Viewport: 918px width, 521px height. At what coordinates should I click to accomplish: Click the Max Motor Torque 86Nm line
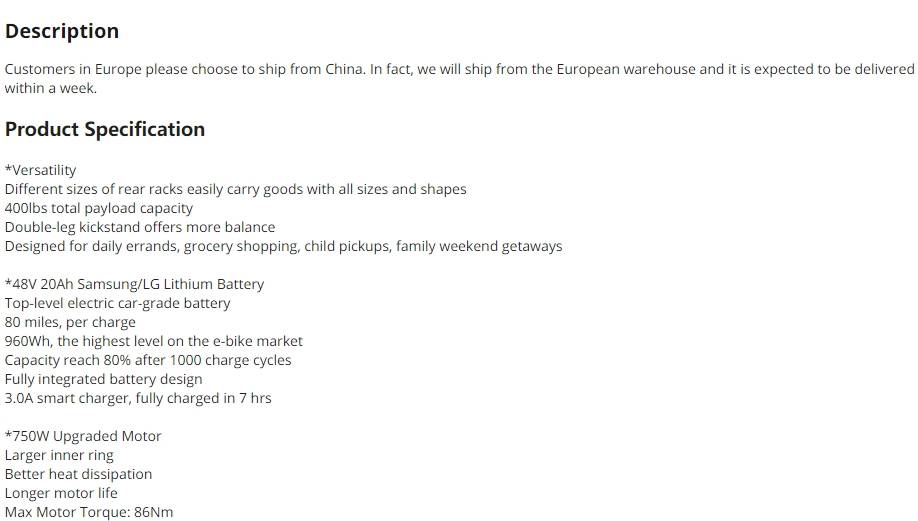(x=89, y=512)
